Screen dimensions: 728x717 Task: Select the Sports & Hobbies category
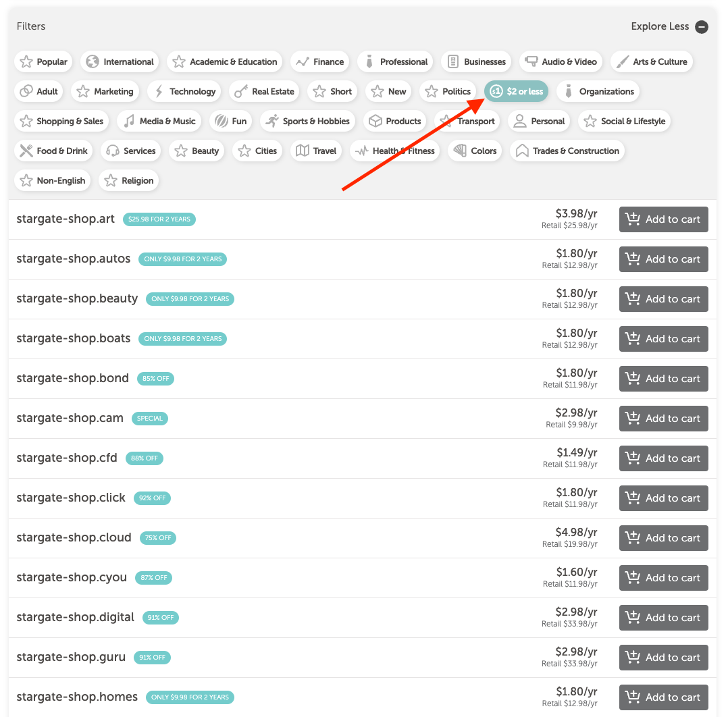309,121
